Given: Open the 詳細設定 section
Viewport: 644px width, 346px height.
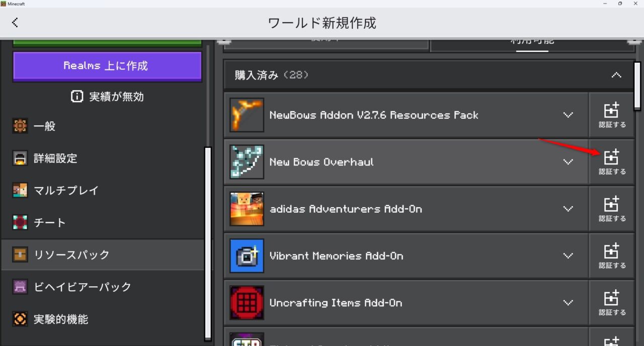Looking at the screenshot, I should coord(103,158).
